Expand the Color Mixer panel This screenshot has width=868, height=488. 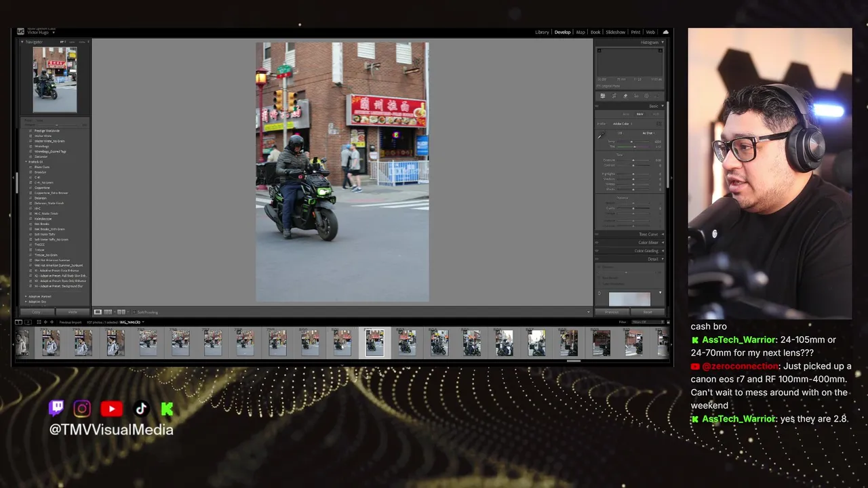(663, 243)
